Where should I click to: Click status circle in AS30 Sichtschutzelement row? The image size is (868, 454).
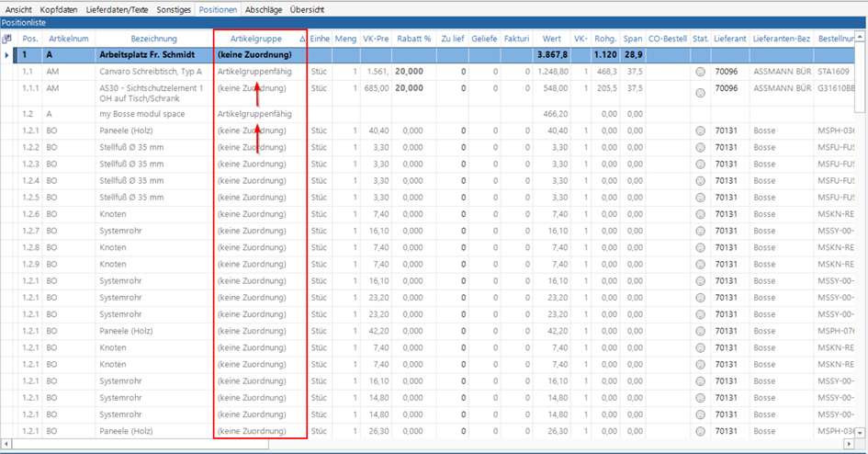700,93
